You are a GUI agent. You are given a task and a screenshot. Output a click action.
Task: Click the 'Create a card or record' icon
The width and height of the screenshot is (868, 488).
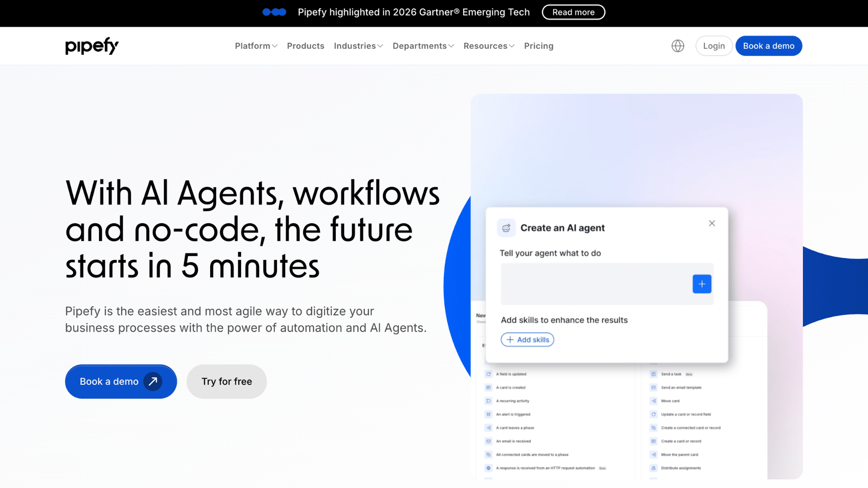point(653,441)
